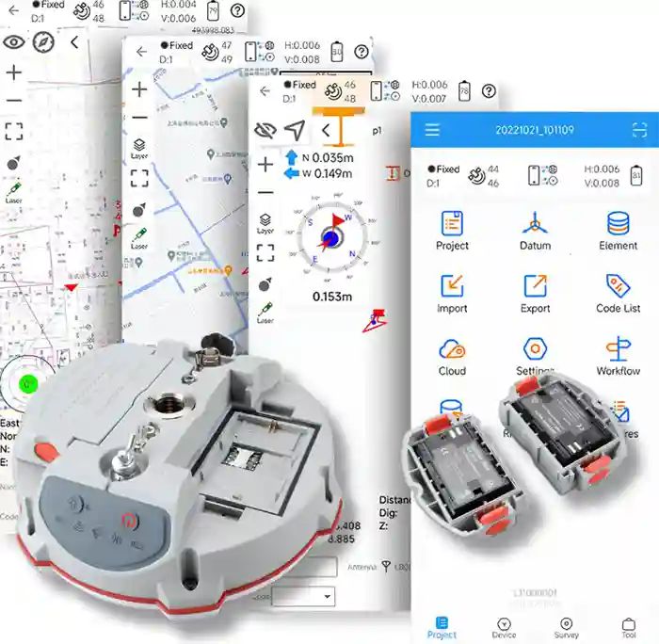Zoom in with plus in stakeout screen
The image size is (659, 644).
265,164
